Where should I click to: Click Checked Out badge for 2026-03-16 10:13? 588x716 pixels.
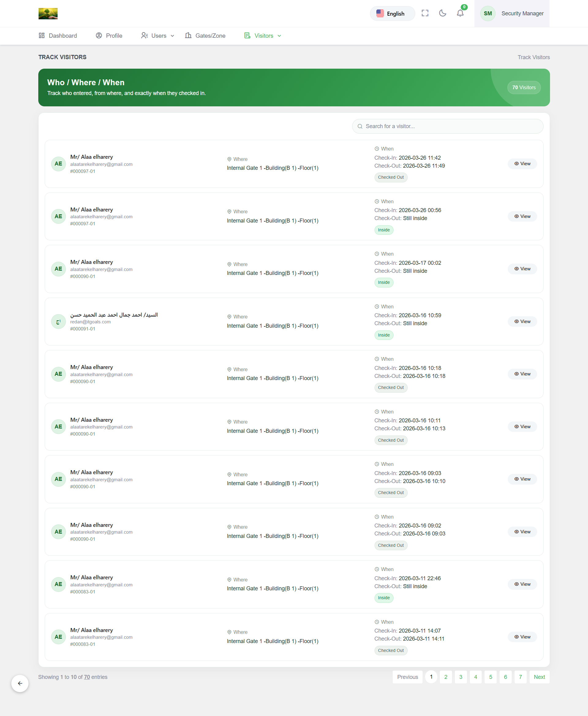click(391, 440)
